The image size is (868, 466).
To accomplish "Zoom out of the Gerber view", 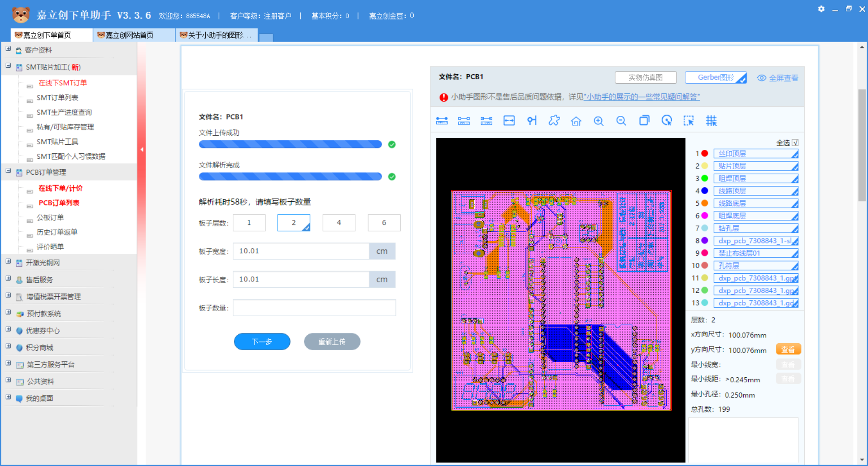I will [x=621, y=121].
